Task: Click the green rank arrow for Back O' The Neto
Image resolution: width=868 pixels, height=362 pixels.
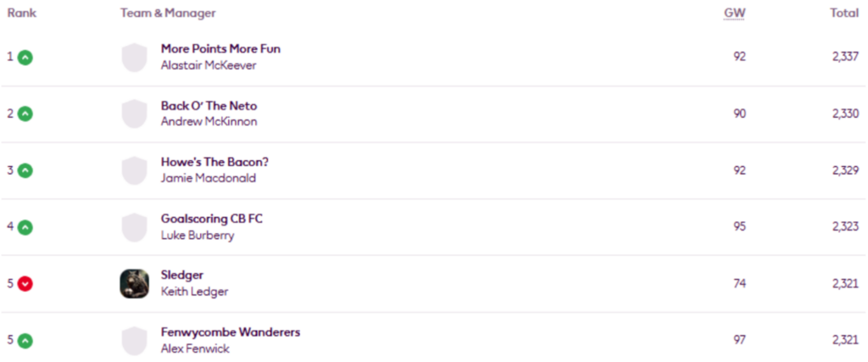Action: [25, 114]
